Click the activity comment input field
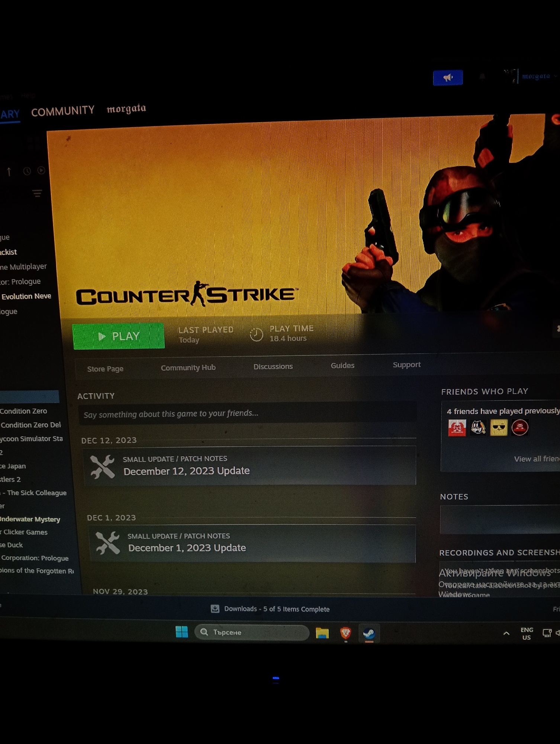 coord(247,414)
